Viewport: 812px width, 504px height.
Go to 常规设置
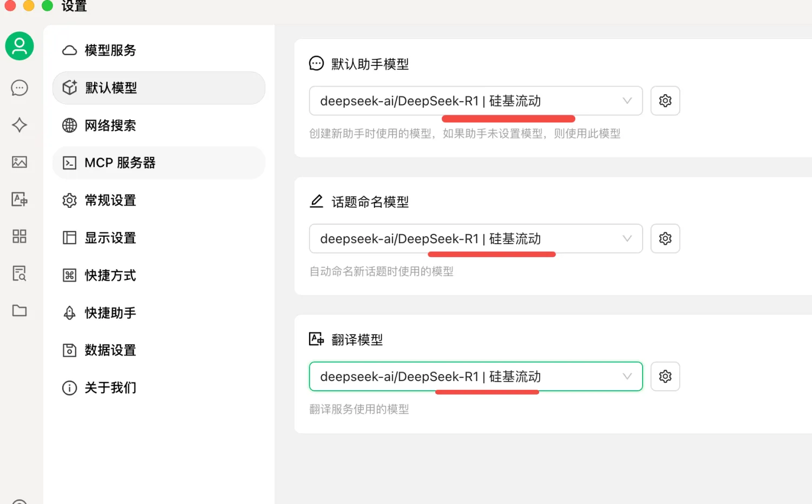pos(159,200)
